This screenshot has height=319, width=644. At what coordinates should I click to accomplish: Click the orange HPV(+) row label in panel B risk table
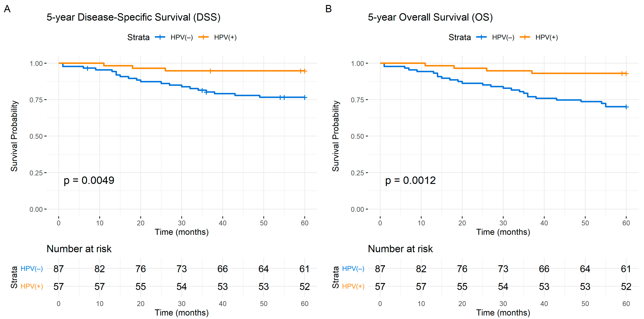tap(353, 286)
